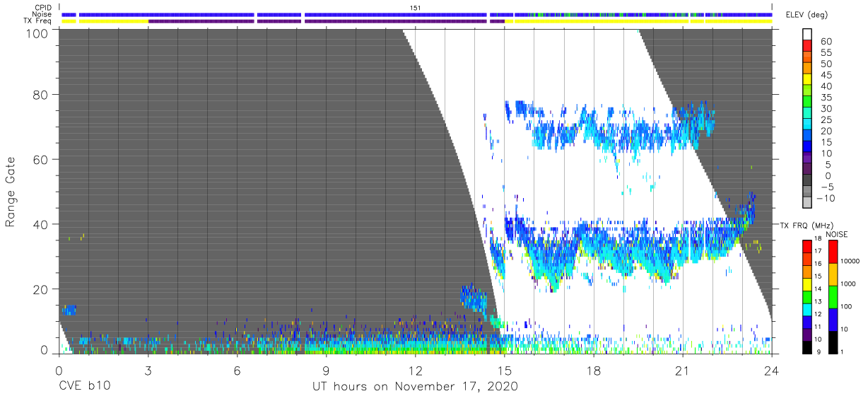Click the 60 label on the ELEV colorbar
Screen dimensions: 868x401
(x=826, y=42)
